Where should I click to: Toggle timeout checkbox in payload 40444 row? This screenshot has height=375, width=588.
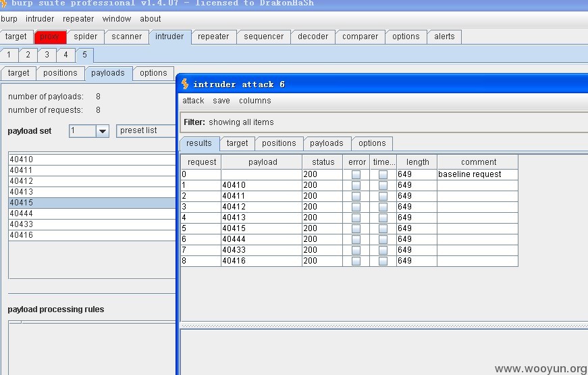[383, 239]
